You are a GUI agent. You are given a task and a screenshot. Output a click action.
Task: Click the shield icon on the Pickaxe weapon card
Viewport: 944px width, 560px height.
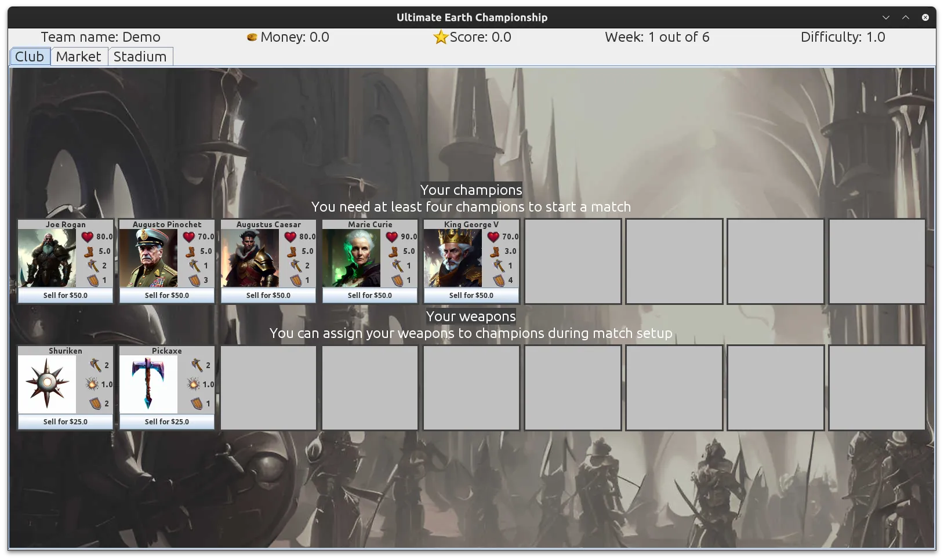pyautogui.click(x=195, y=404)
